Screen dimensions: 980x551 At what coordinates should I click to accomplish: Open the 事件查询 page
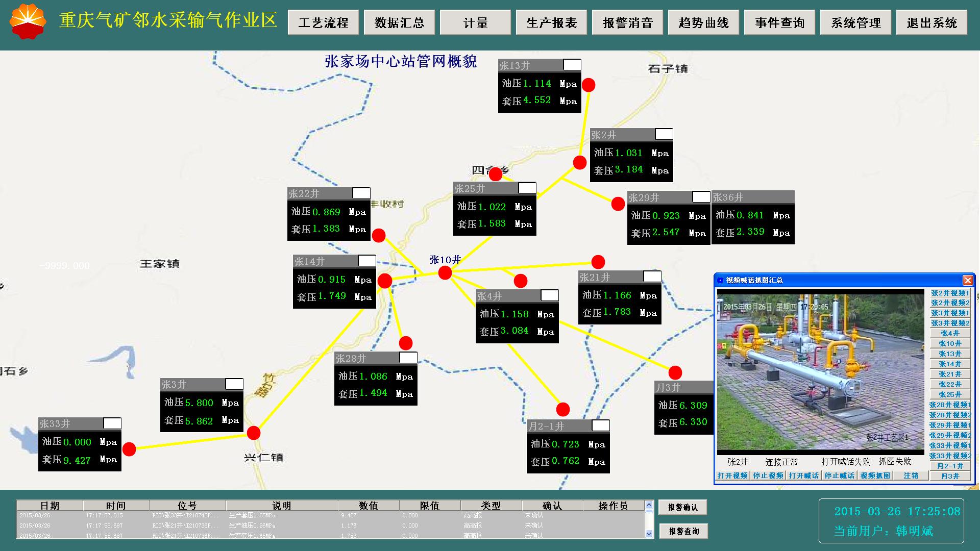coord(779,22)
